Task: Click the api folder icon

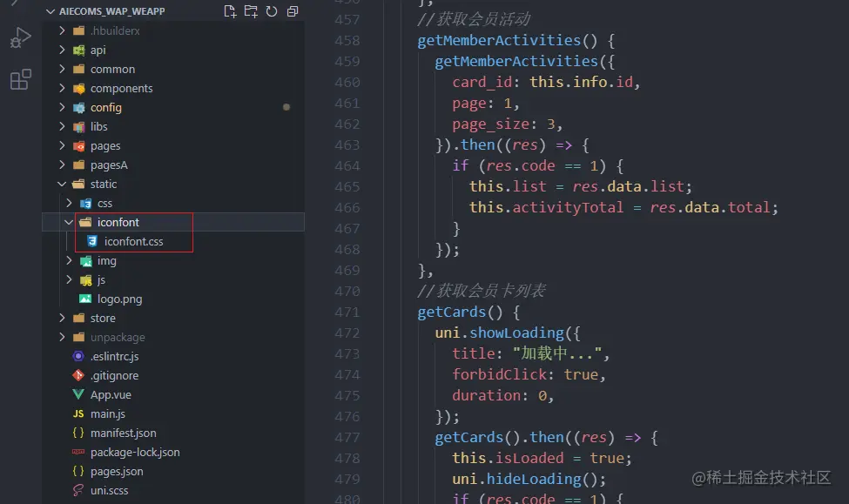Action: [x=79, y=50]
